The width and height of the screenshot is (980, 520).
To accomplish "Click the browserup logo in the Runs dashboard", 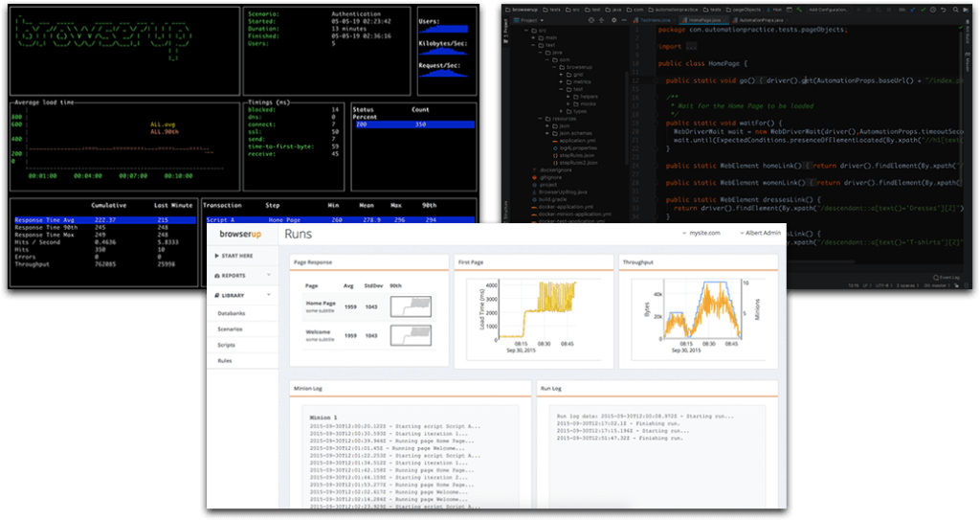I will coord(240,234).
